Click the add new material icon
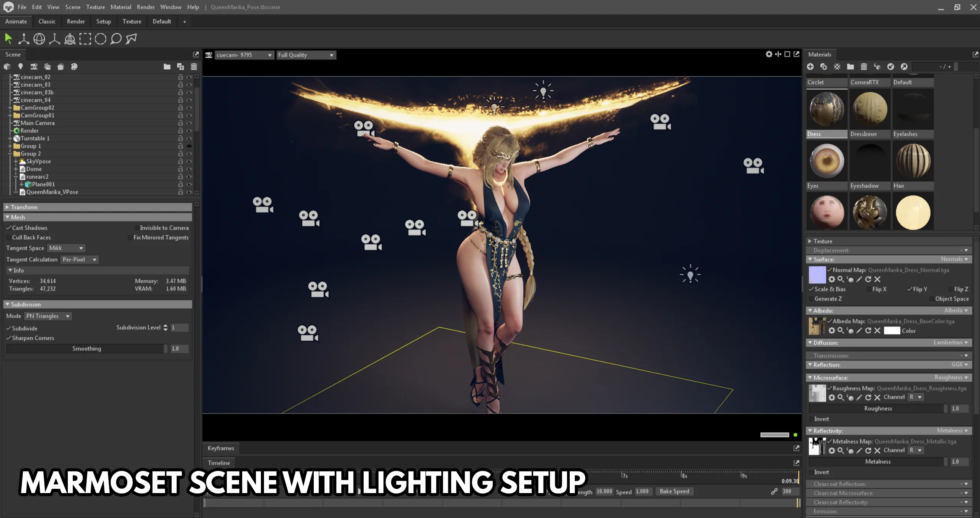 [x=810, y=67]
